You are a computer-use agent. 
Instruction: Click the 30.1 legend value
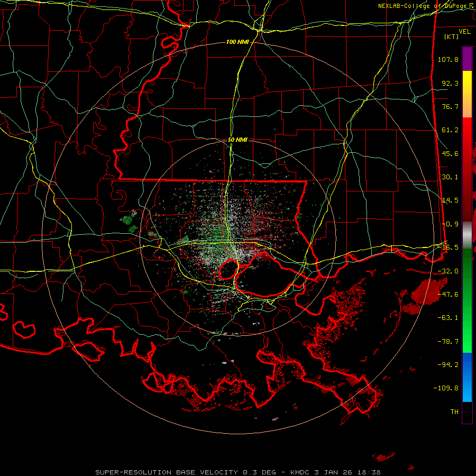[450, 177]
